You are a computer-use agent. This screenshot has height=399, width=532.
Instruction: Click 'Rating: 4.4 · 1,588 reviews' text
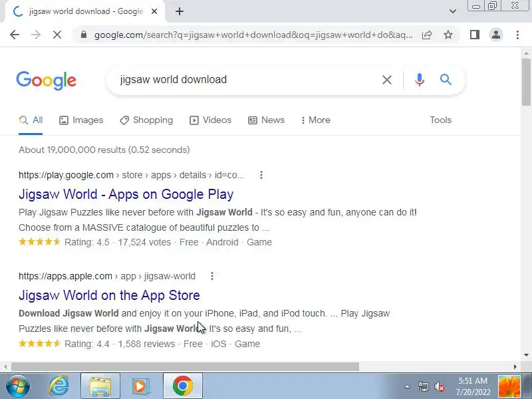[120, 344]
